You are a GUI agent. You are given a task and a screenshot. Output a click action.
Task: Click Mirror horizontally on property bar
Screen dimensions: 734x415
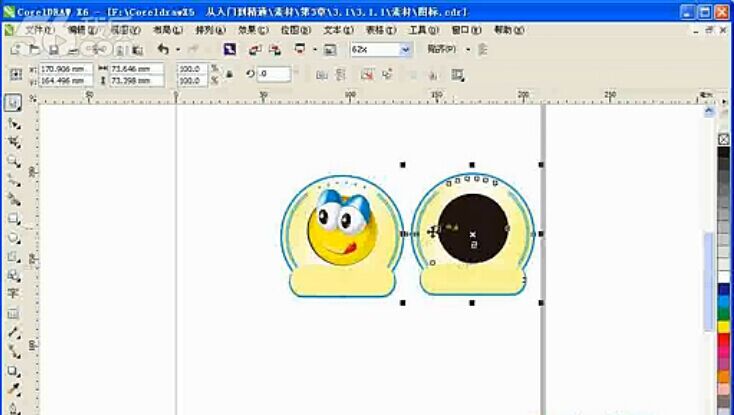[x=322, y=74]
